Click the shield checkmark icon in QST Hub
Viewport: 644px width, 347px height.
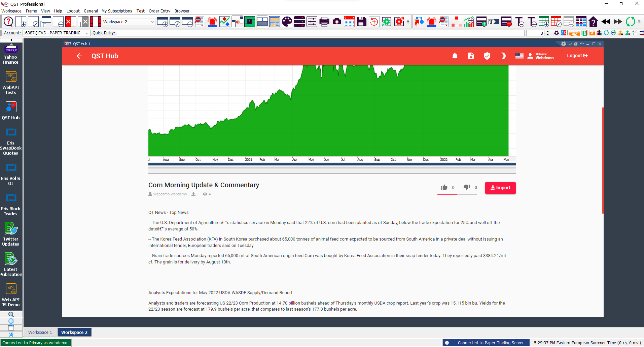point(487,56)
